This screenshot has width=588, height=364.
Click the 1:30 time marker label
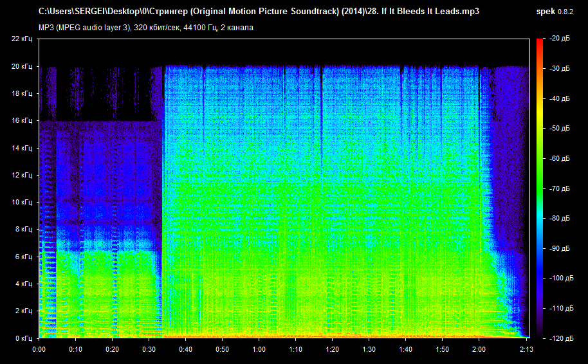[x=369, y=349]
